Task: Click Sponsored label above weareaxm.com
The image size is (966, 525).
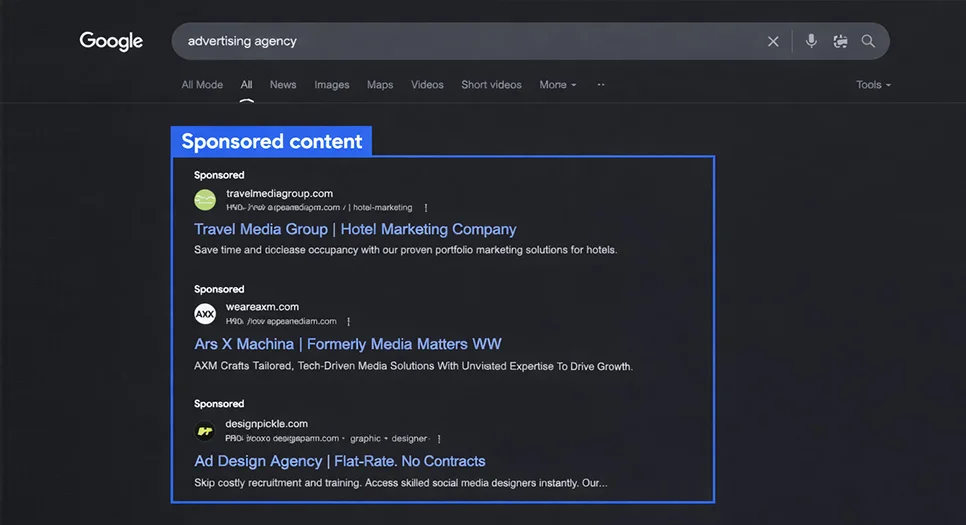Action: click(219, 289)
